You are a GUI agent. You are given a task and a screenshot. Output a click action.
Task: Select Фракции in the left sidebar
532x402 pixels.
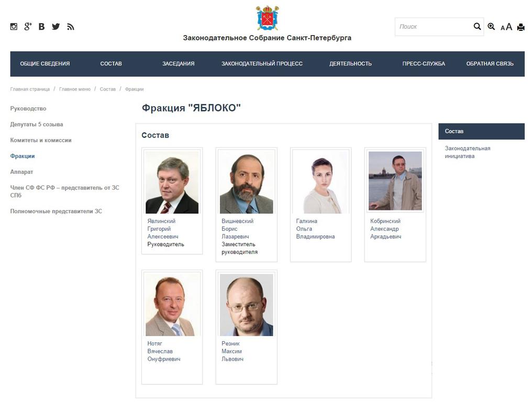pyautogui.click(x=23, y=156)
